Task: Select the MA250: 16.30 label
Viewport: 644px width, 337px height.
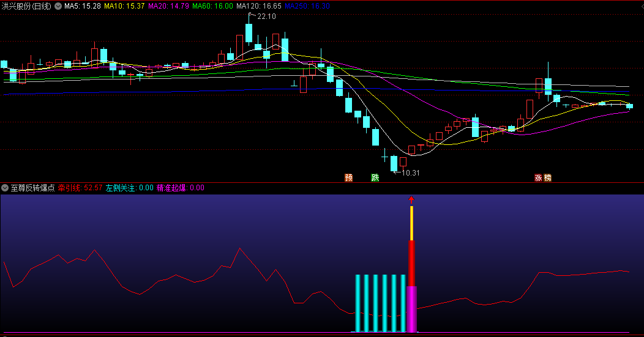Action: (x=307, y=6)
